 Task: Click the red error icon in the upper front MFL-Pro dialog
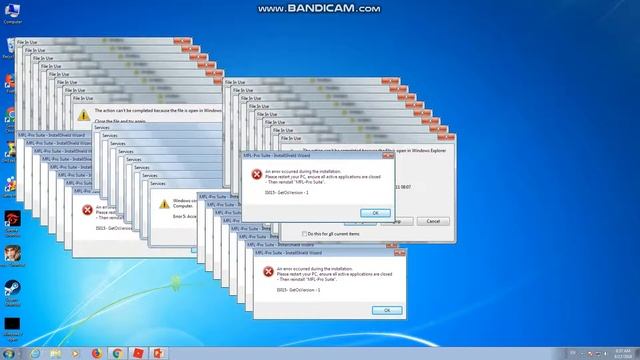pyautogui.click(x=256, y=174)
